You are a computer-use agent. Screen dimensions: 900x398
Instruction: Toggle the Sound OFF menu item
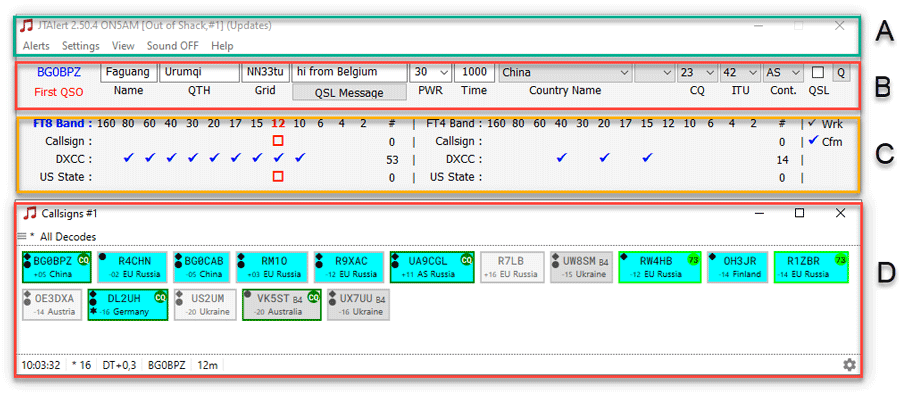173,45
